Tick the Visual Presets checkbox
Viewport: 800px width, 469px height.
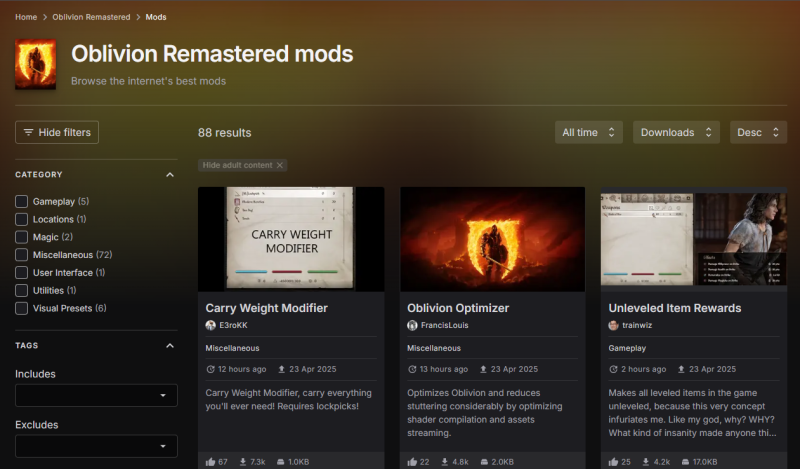pos(22,308)
